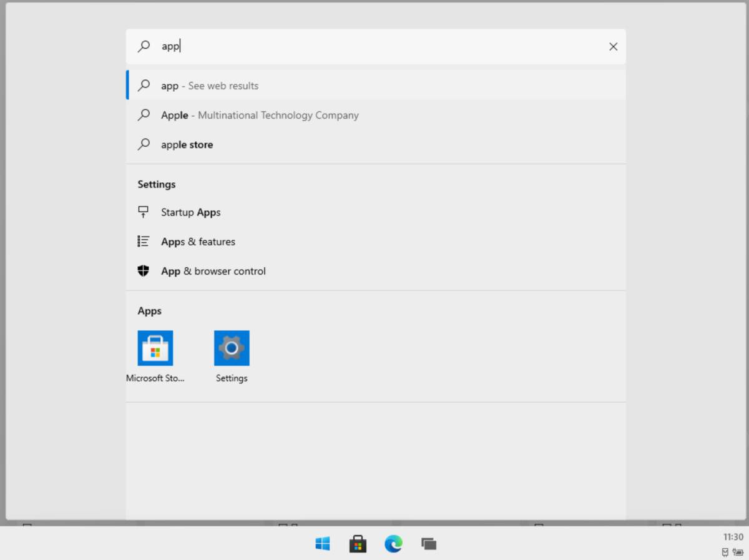Click the App & browser control shield icon
Screen dimensions: 749x560
144,271
